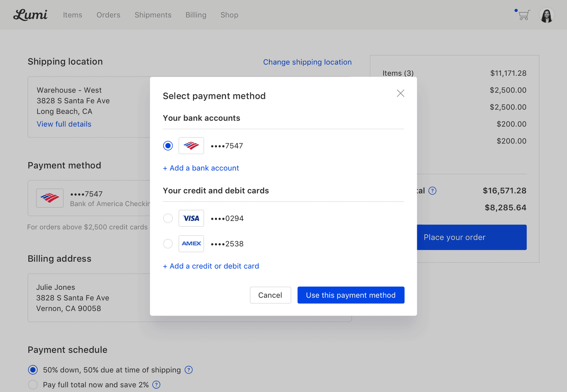Click help icon next to 50% down option
The height and width of the screenshot is (392, 567).
tap(189, 370)
